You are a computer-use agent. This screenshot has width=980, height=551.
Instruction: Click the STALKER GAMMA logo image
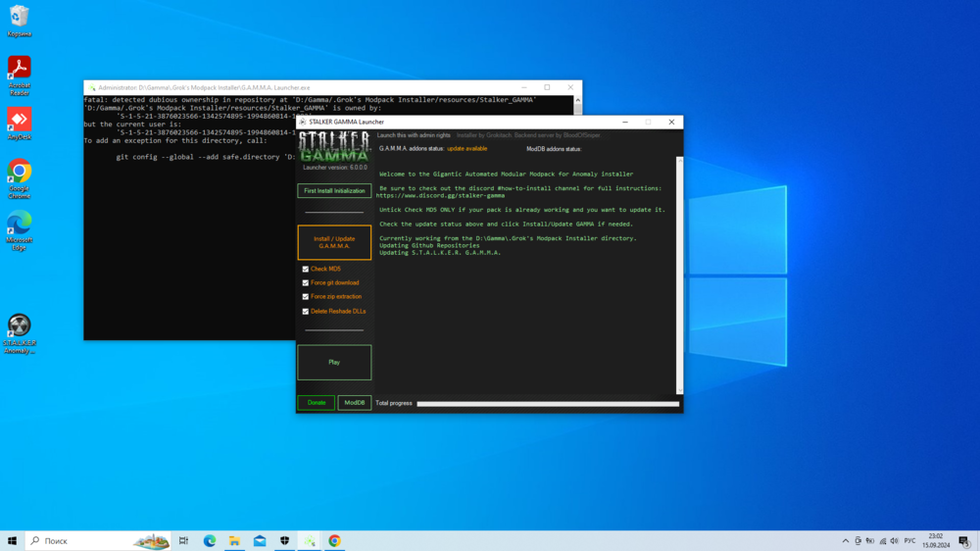tap(334, 146)
